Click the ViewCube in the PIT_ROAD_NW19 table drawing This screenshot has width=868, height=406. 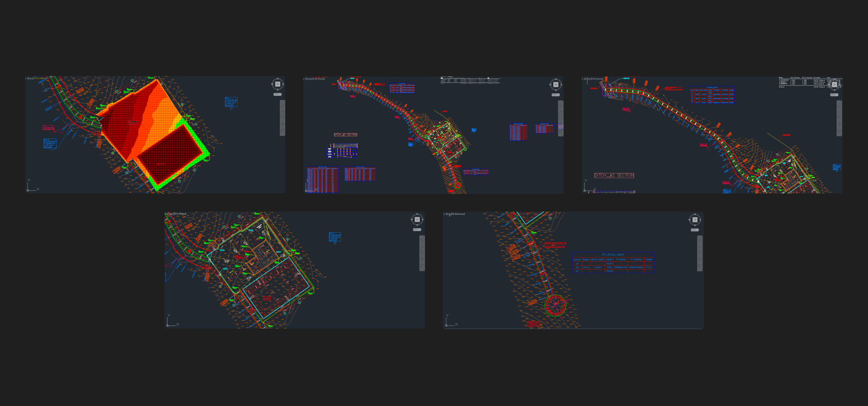coord(695,220)
